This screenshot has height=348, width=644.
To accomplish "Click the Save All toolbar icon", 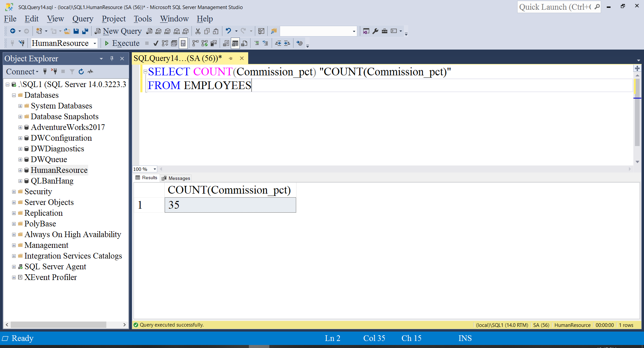I will 85,31.
